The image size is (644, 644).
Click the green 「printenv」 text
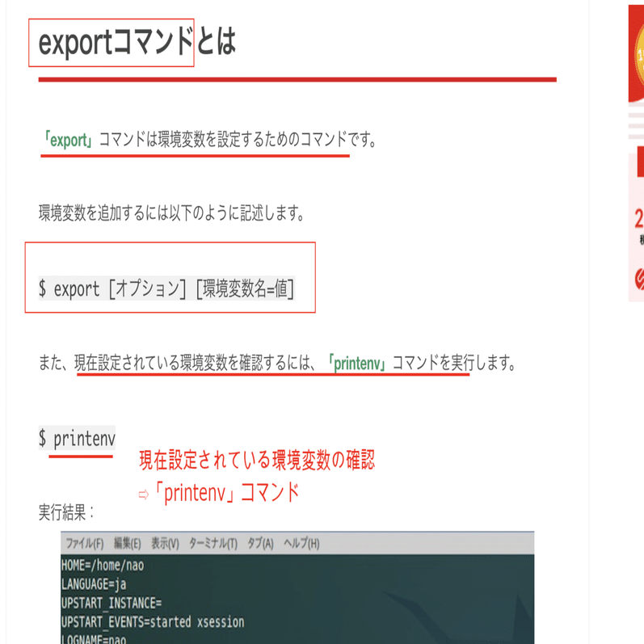click(x=358, y=363)
